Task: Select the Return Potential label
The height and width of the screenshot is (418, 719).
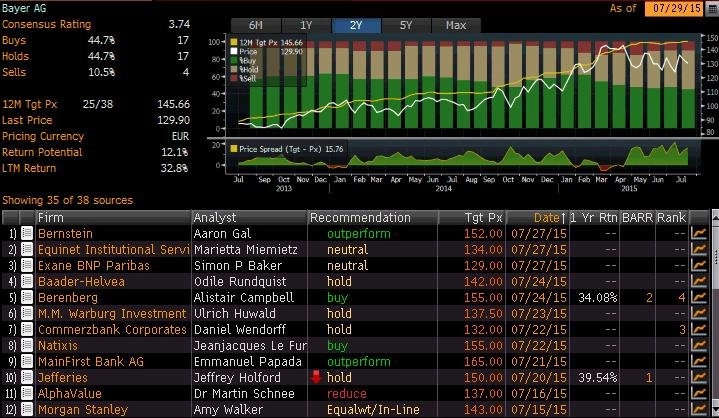Action: click(x=42, y=152)
